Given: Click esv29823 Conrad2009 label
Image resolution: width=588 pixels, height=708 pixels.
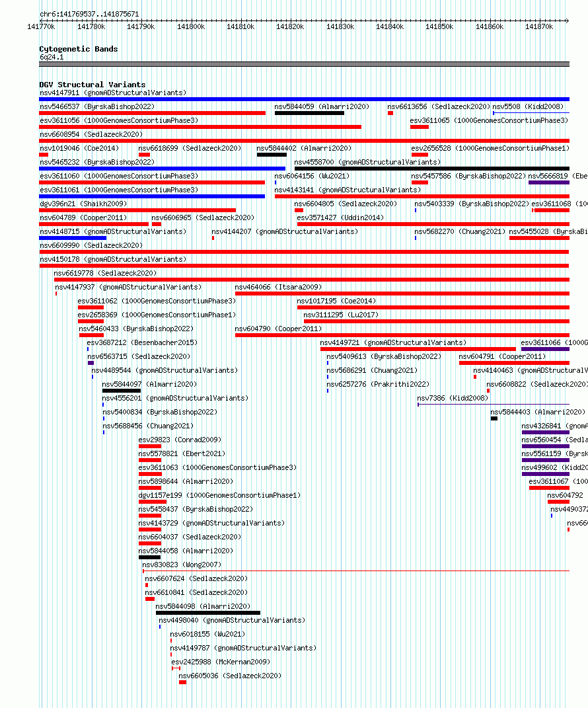Looking at the screenshot, I should point(180,440).
